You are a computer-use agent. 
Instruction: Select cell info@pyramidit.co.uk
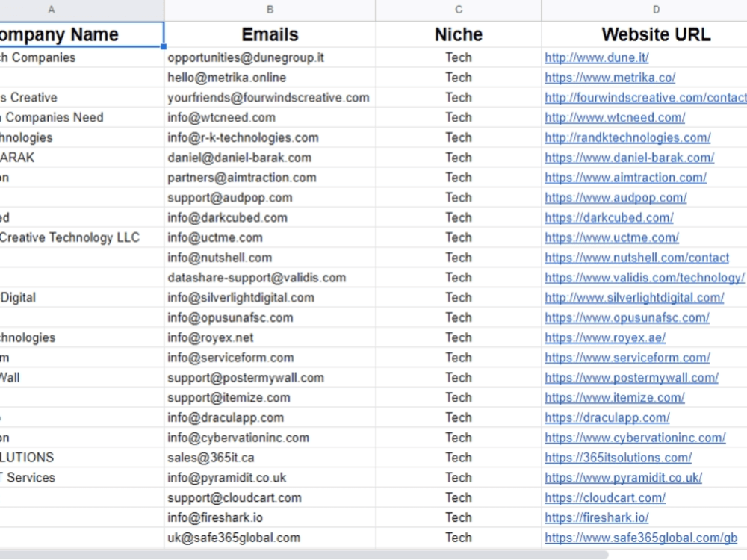[270, 478]
